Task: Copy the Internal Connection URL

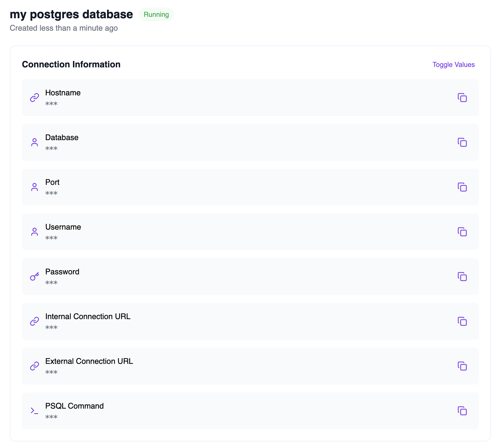Action: point(462,321)
